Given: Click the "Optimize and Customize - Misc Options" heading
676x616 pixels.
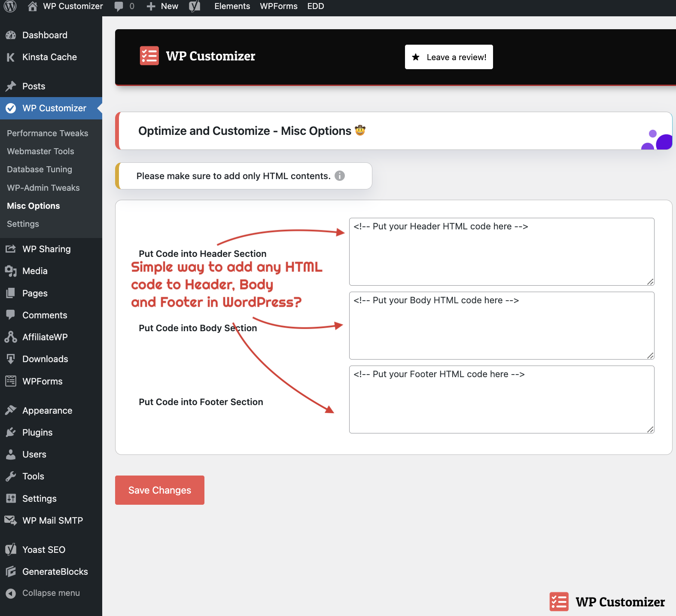Looking at the screenshot, I should tap(245, 131).
